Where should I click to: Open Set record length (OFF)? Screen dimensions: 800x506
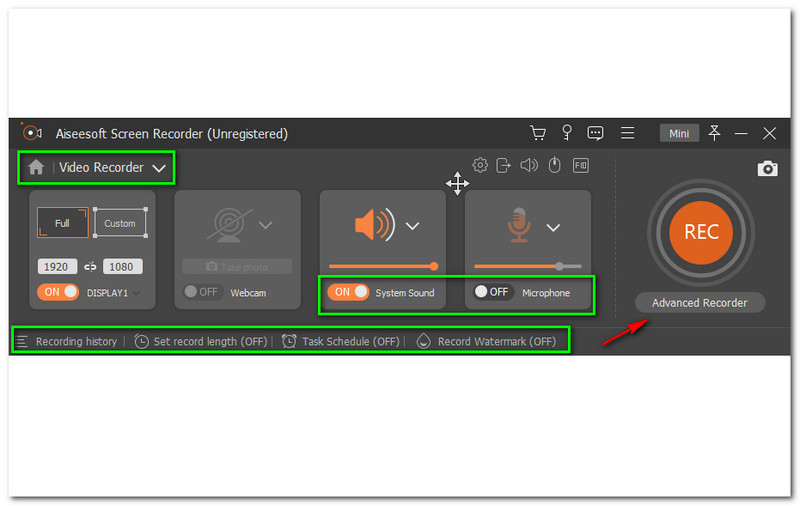pyautogui.click(x=210, y=342)
